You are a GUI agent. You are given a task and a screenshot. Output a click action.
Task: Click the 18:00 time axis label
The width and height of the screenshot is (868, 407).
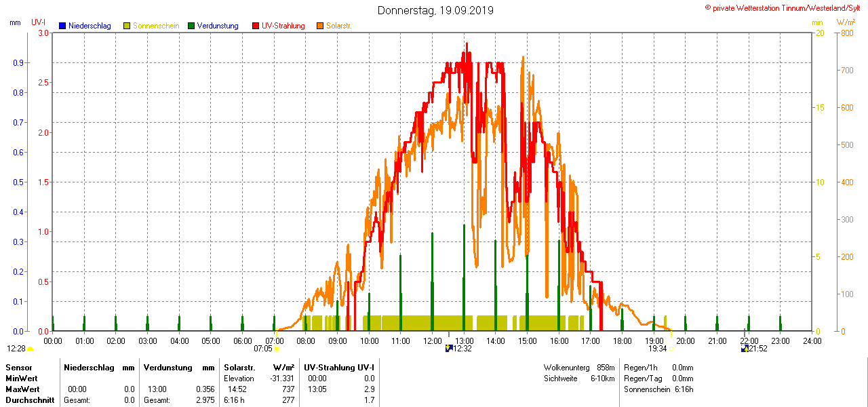pyautogui.click(x=623, y=341)
